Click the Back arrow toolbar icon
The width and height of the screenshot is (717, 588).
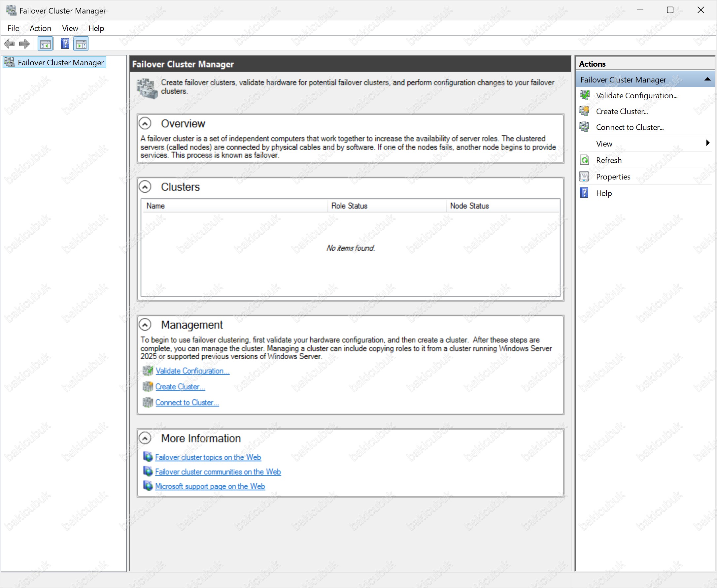(x=9, y=44)
